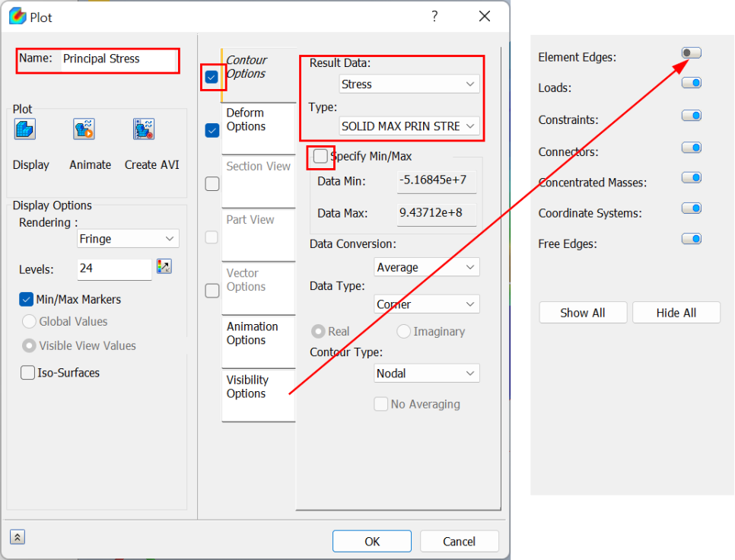
Task: Click the Animate plot icon
Action: click(x=84, y=130)
